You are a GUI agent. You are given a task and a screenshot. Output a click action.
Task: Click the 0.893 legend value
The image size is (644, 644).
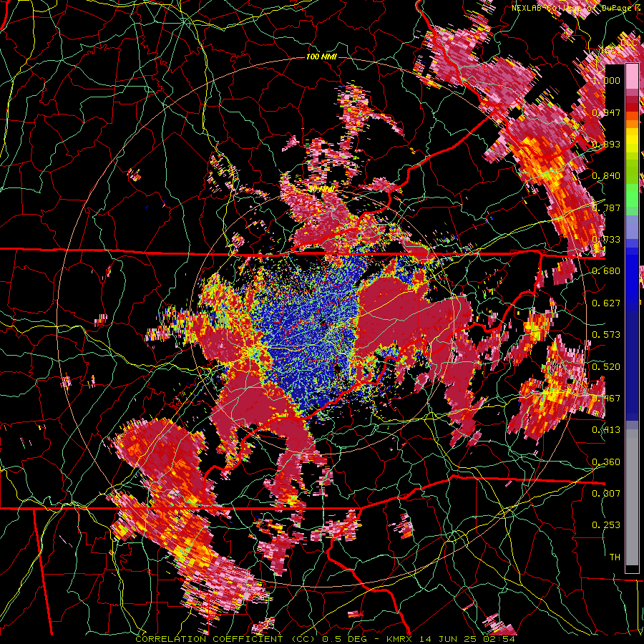click(x=606, y=144)
